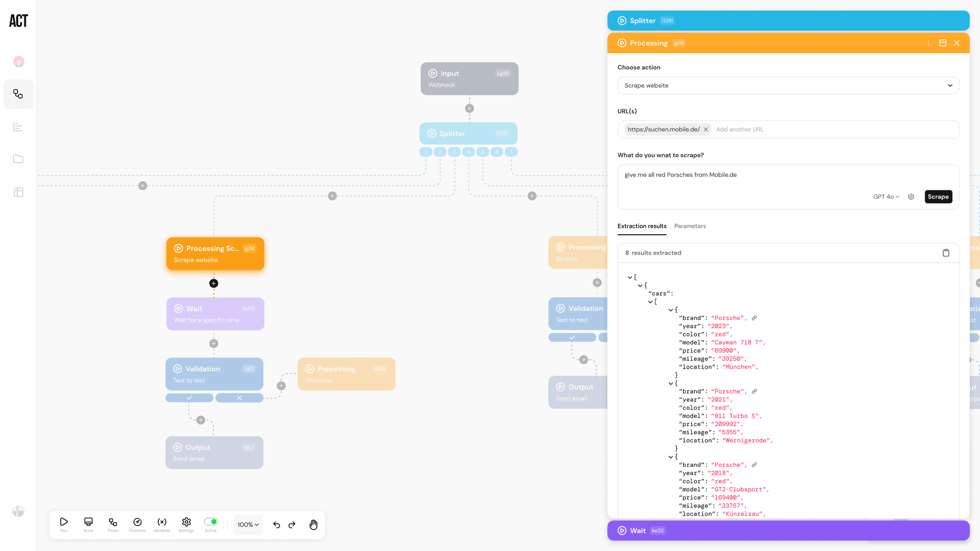Click the Validation checkmark branch
Screen dimensions: 980x551
point(189,398)
